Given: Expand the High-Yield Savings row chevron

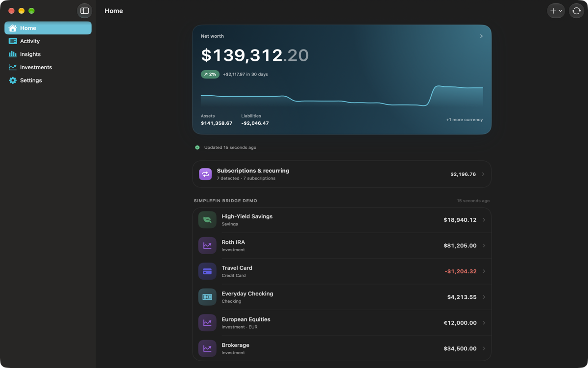Looking at the screenshot, I should [484, 220].
